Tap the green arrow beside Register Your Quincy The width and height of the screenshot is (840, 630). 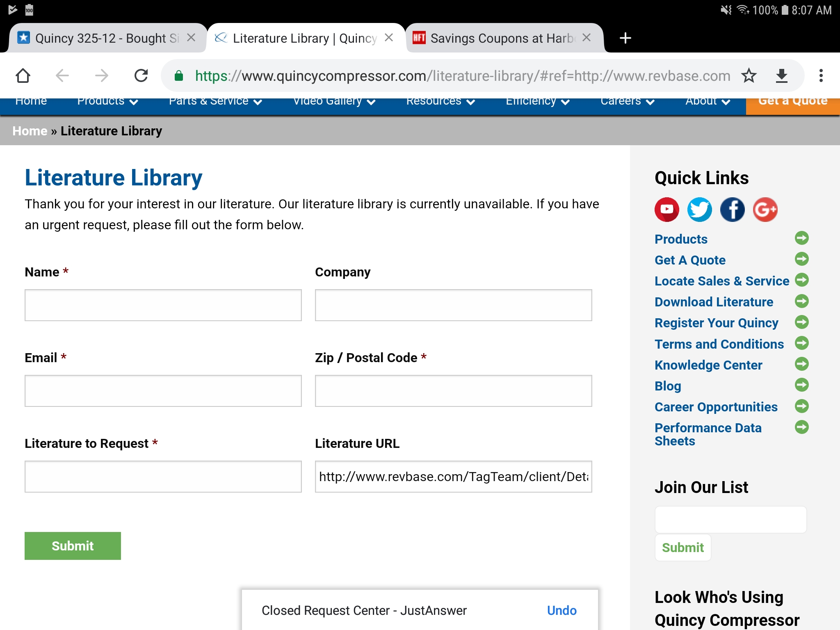[x=802, y=322]
